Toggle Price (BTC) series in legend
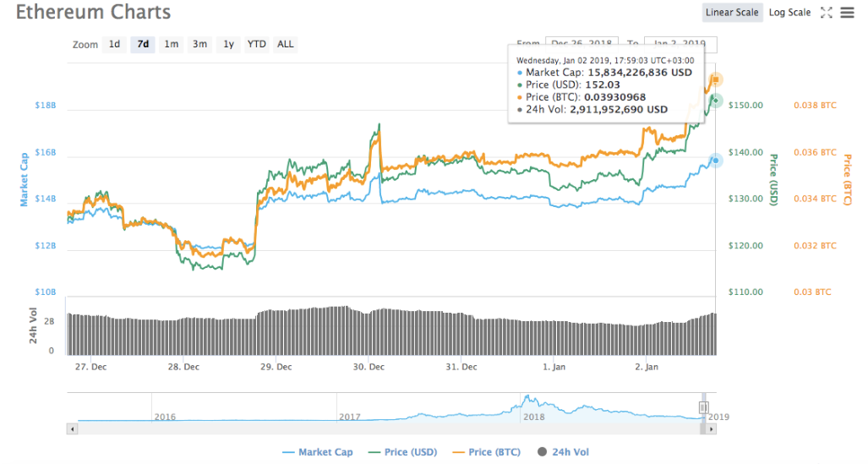The width and height of the screenshot is (868, 464). (x=486, y=452)
